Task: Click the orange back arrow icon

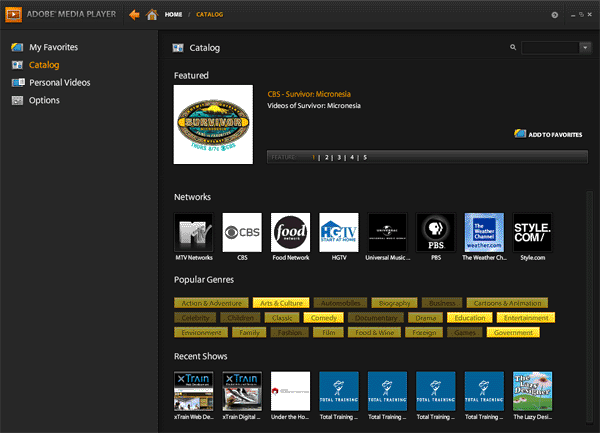Action: (134, 15)
